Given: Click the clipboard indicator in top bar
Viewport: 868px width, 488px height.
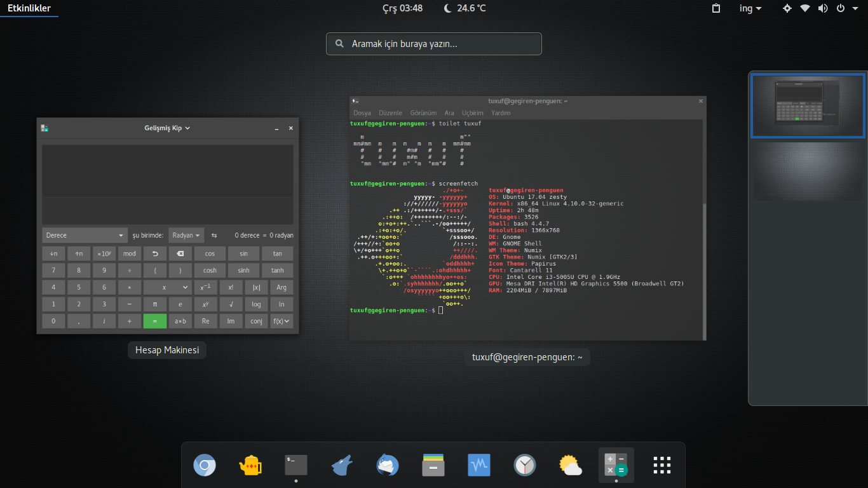Looking at the screenshot, I should click(x=716, y=8).
